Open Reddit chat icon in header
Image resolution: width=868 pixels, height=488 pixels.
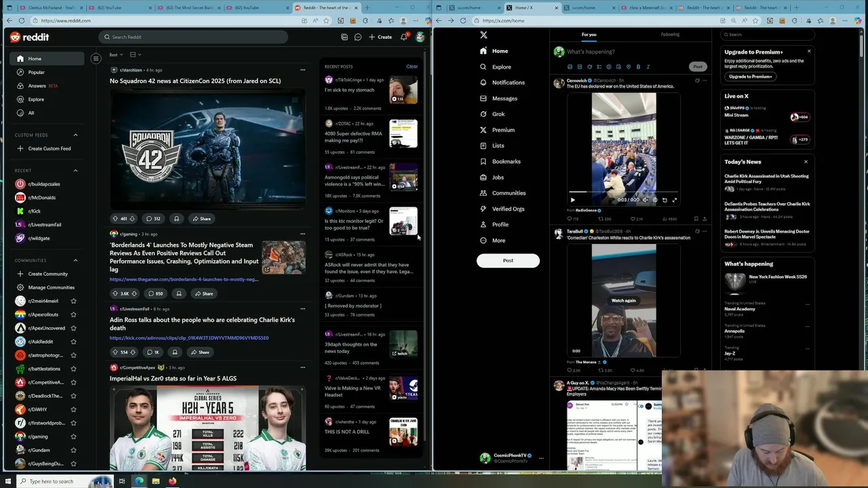pyautogui.click(x=358, y=37)
